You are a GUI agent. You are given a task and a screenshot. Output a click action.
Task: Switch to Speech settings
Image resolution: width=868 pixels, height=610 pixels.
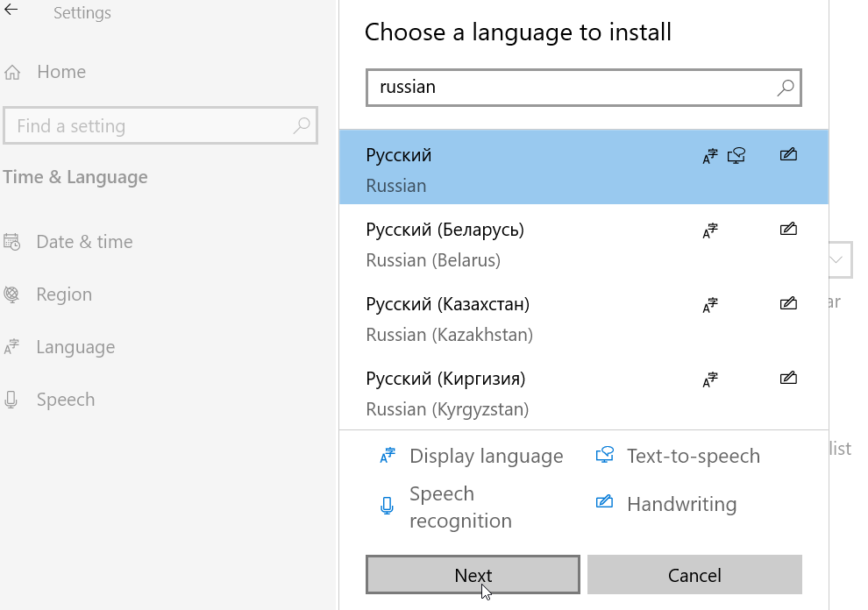(x=66, y=400)
